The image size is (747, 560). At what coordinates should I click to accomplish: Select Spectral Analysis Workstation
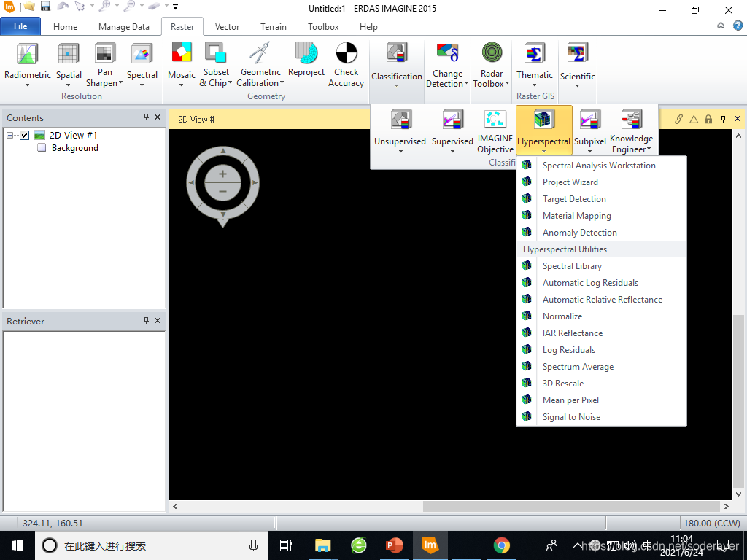601,166
